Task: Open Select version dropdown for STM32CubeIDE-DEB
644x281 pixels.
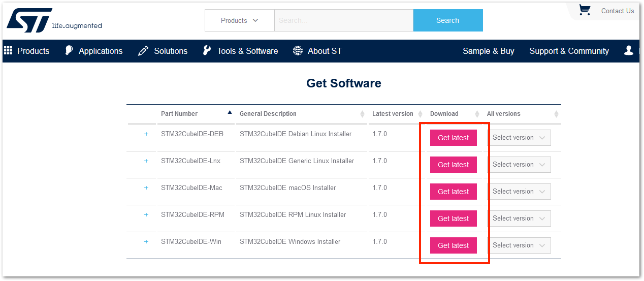Action: (x=520, y=138)
